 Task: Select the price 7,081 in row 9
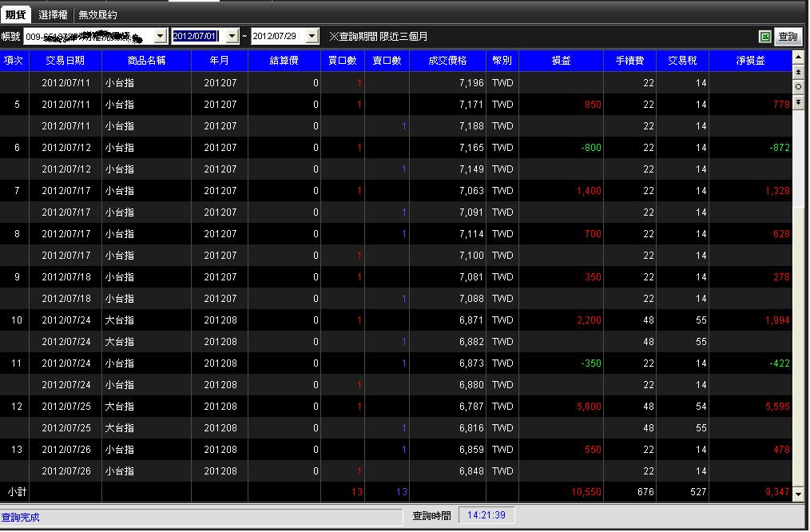point(471,277)
